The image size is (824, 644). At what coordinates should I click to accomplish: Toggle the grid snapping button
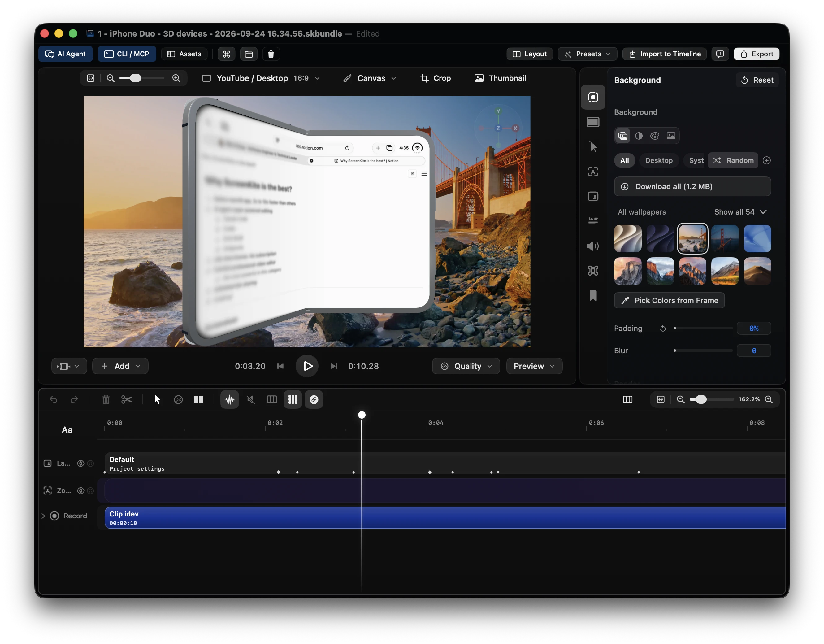coord(293,399)
